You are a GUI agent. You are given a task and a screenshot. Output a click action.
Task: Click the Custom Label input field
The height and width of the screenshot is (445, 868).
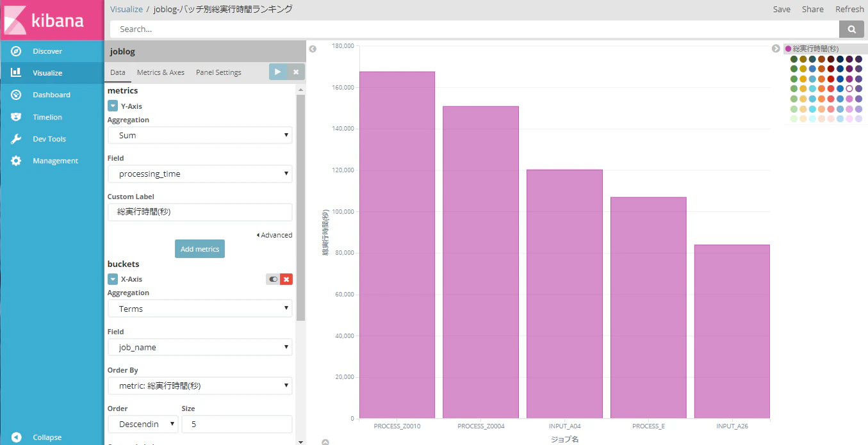coord(200,212)
